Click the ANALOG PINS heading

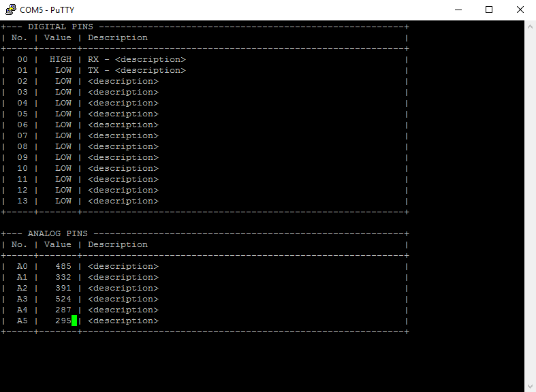tap(58, 233)
